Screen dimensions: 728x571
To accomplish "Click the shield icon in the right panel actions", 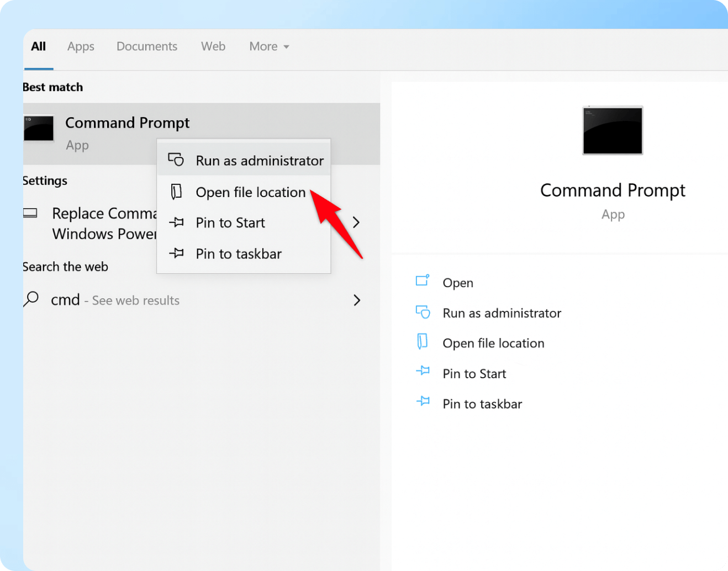I will (x=423, y=312).
